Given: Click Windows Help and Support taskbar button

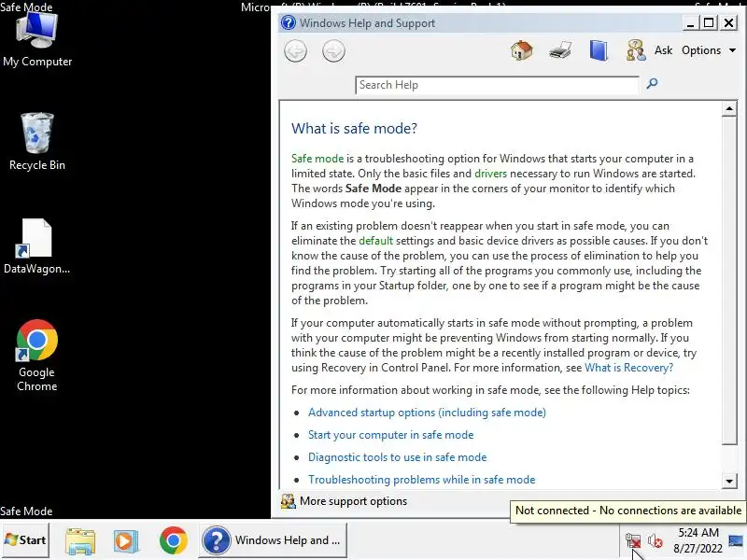Looking at the screenshot, I should coord(273,540).
